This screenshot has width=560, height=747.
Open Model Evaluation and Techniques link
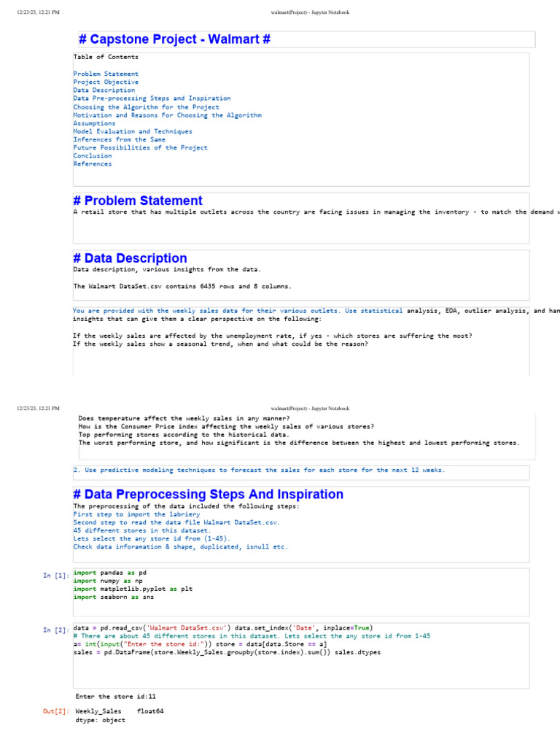(x=133, y=131)
